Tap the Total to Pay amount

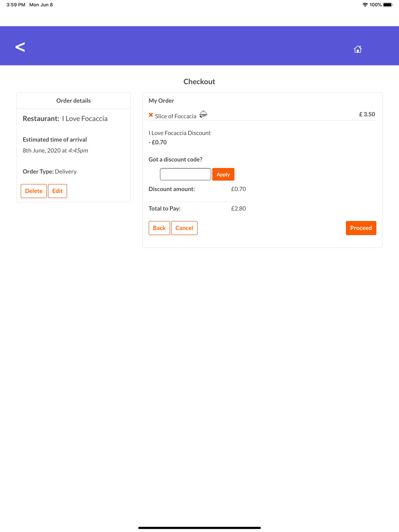pos(239,208)
